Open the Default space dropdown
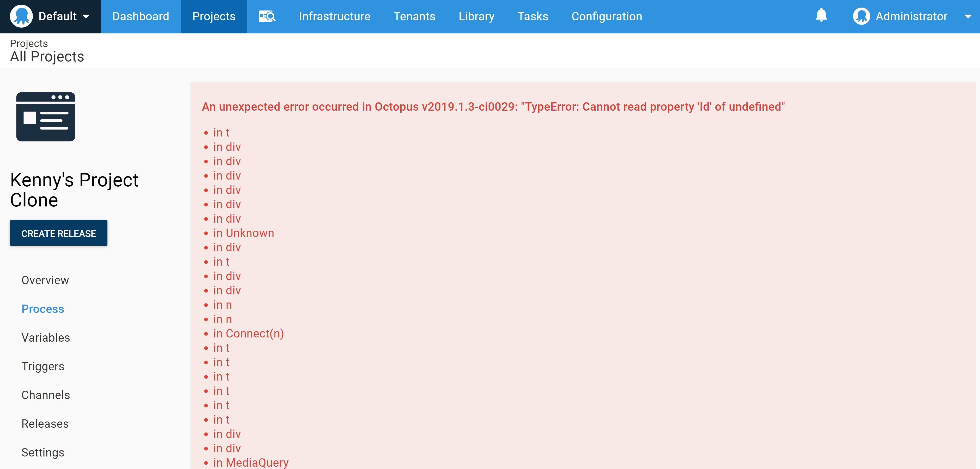This screenshot has width=980, height=469. (x=50, y=16)
